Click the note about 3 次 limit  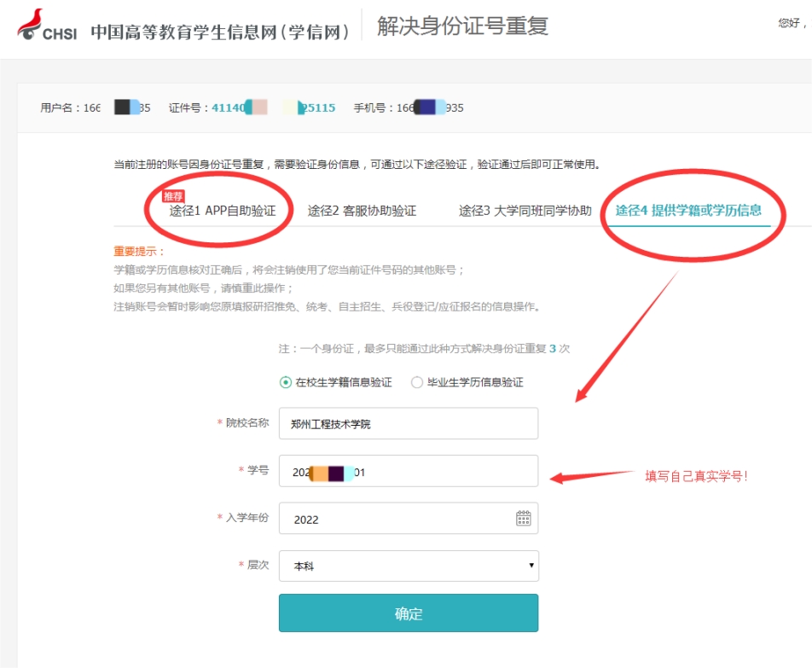click(424, 348)
